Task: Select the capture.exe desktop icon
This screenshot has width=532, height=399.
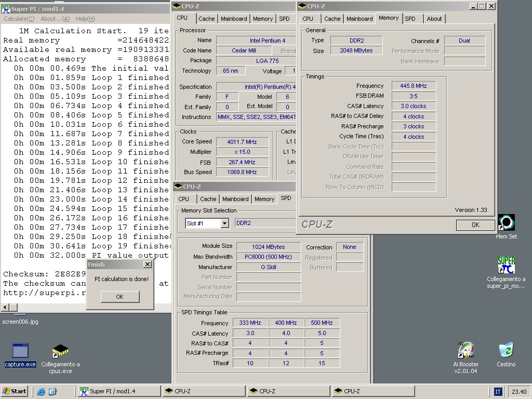Action: (20, 355)
